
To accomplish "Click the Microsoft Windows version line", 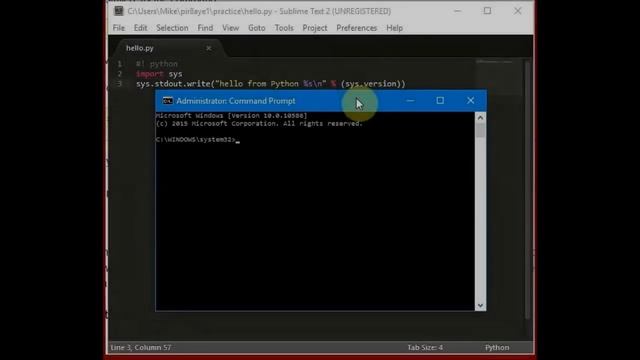I will coord(231,116).
